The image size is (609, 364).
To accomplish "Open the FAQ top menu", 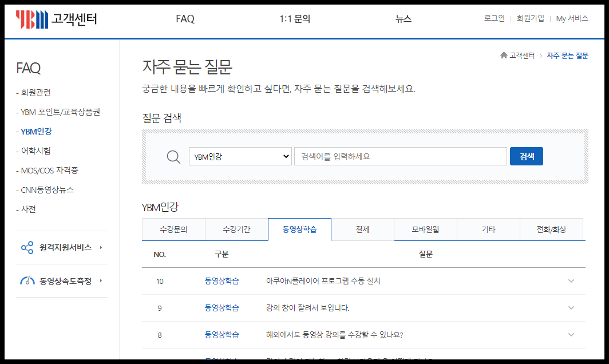I will pyautogui.click(x=185, y=19).
